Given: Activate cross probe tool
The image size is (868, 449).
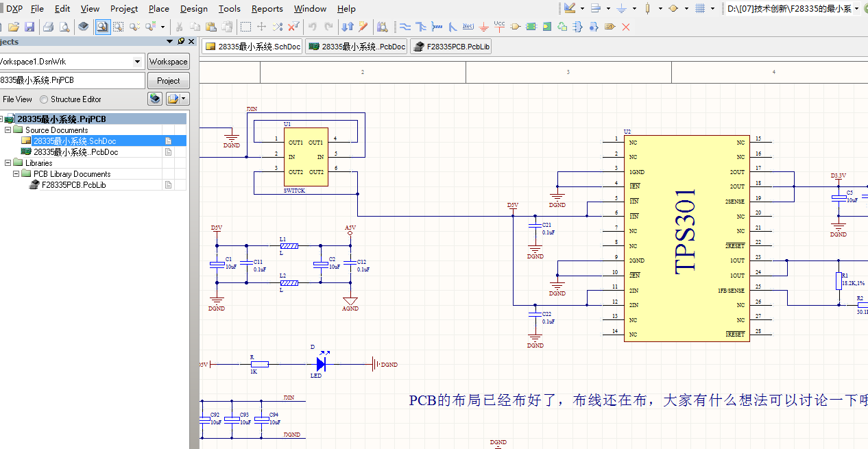Looking at the screenshot, I should [363, 27].
